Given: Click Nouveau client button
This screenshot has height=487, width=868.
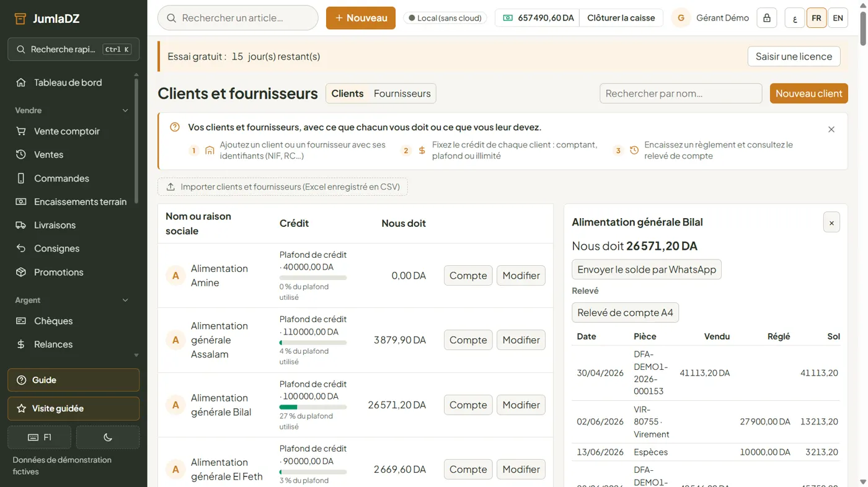Looking at the screenshot, I should coord(808,94).
